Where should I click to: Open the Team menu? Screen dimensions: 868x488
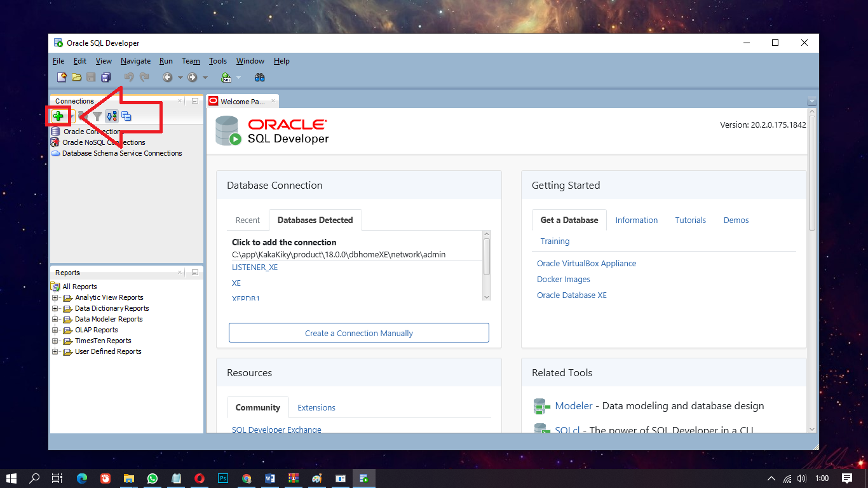pyautogui.click(x=191, y=61)
